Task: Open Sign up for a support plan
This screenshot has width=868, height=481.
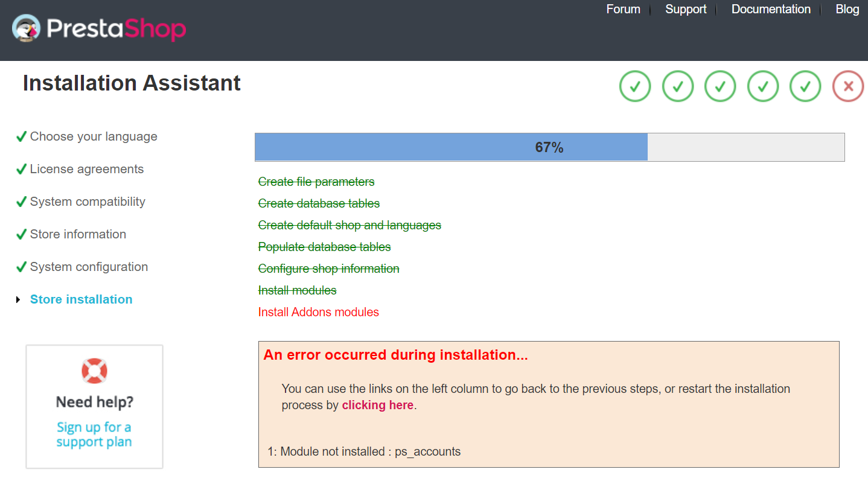Action: click(x=94, y=434)
